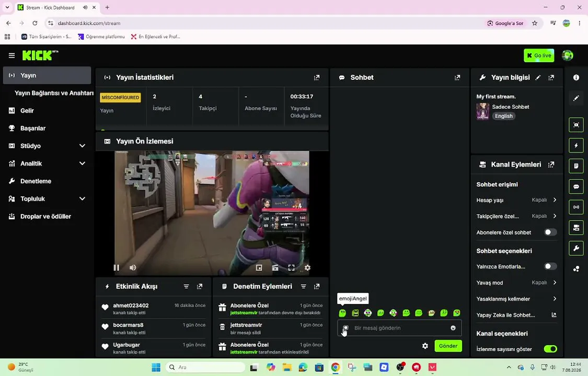Image resolution: width=588 pixels, height=376 pixels.
Task: Open the Hesap yaşı setting chevron
Action: click(555, 200)
